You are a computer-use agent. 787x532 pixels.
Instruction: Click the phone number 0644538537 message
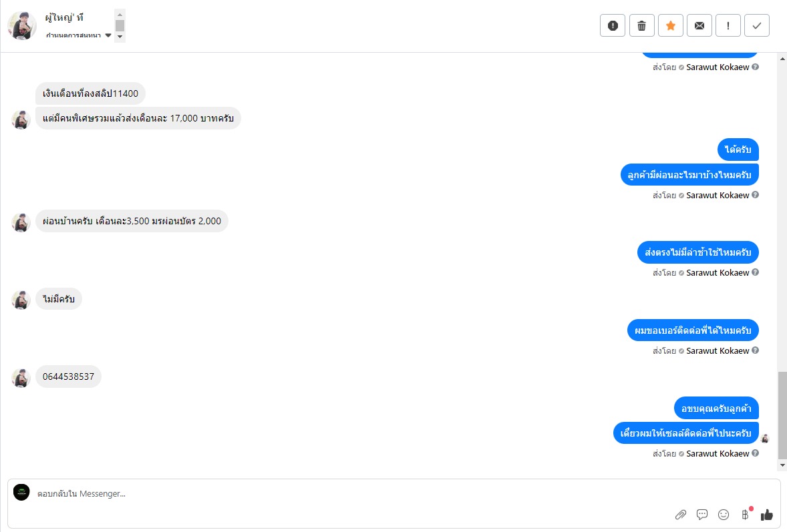click(x=68, y=376)
